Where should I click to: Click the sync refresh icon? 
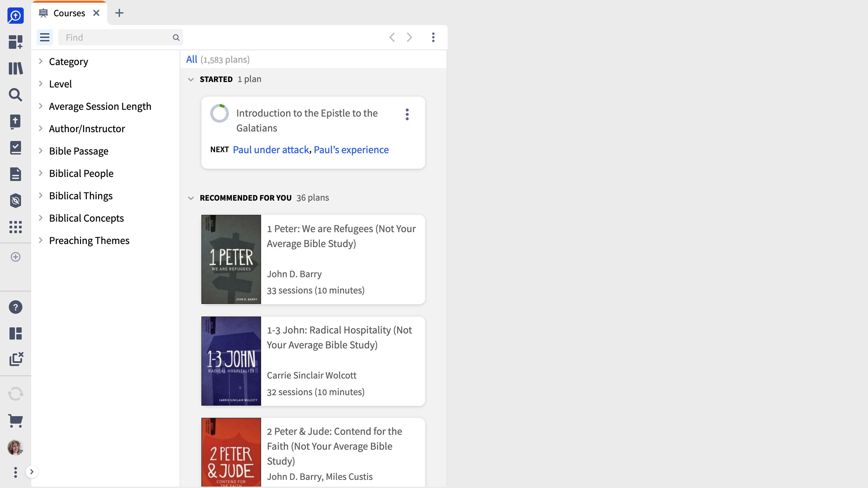click(x=16, y=394)
